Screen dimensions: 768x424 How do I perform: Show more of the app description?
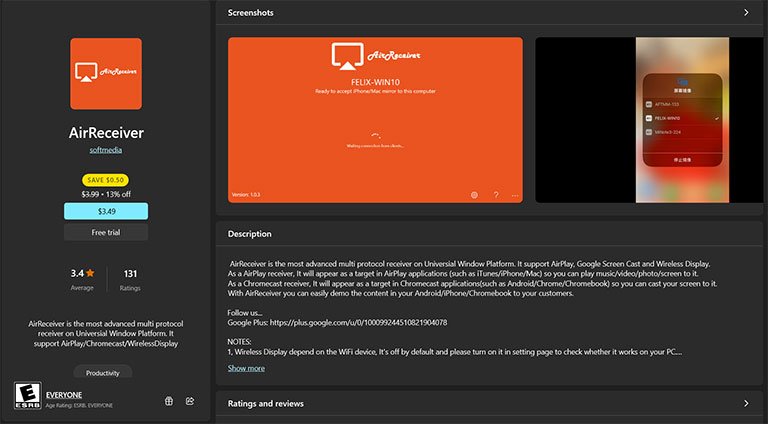click(x=246, y=368)
